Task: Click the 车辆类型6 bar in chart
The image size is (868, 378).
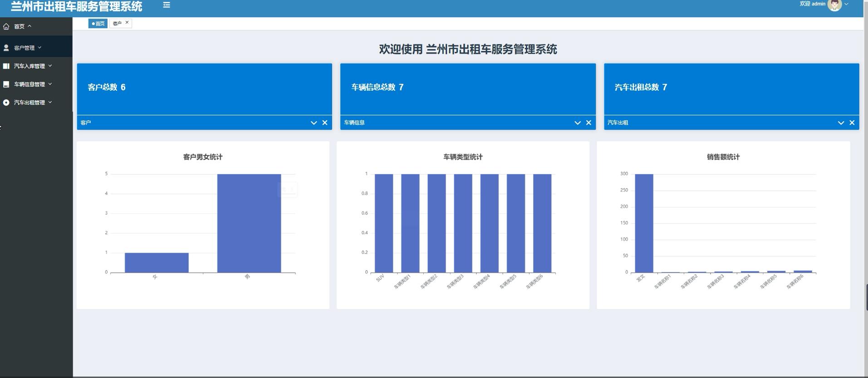Action: pyautogui.click(x=542, y=223)
